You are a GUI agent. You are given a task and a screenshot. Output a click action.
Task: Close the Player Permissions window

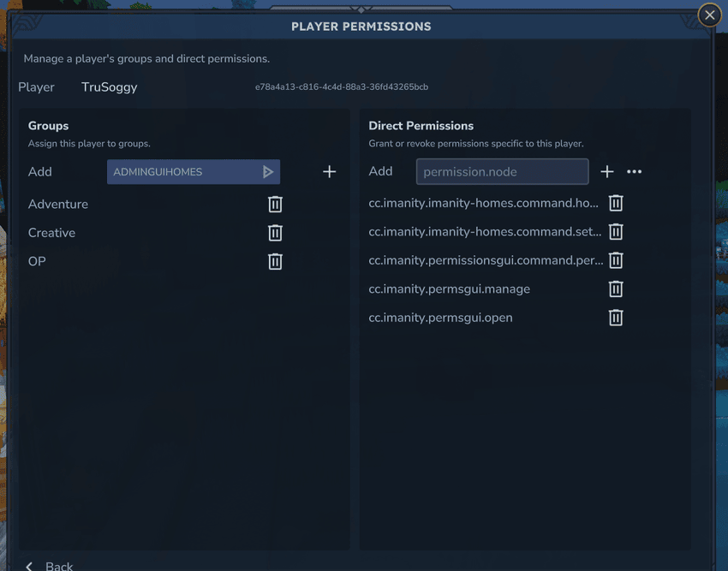pyautogui.click(x=709, y=15)
